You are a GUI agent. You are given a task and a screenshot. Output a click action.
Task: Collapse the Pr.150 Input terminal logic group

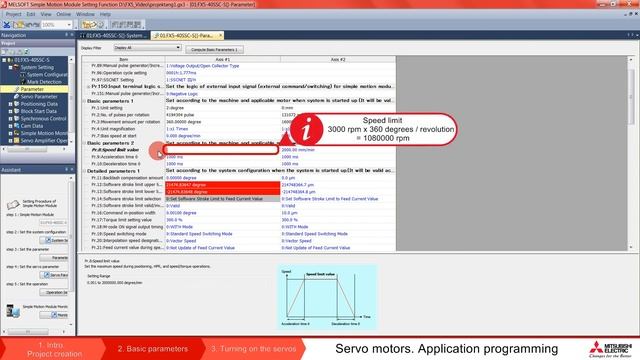[88, 87]
